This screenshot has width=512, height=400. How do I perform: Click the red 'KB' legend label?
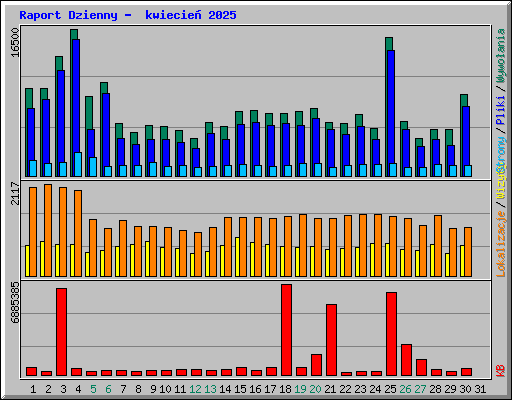click(501, 371)
